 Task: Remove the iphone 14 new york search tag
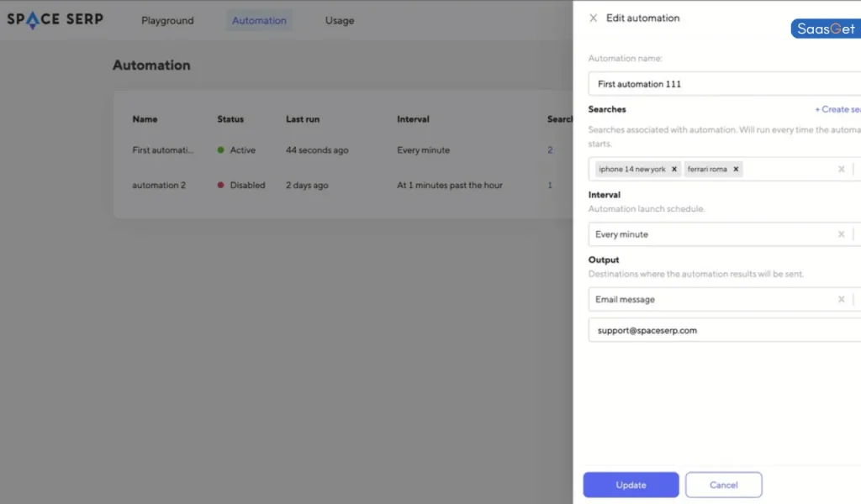coord(673,169)
